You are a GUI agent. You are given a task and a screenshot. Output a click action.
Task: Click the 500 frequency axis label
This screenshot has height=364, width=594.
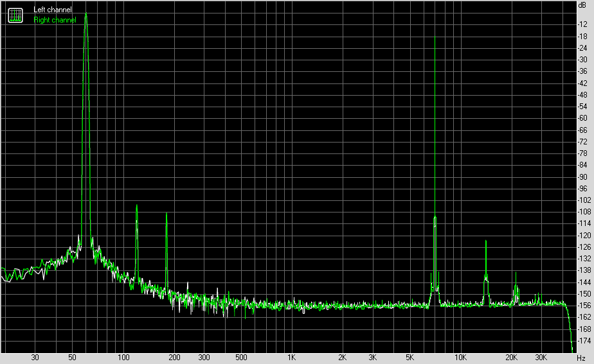coord(241,358)
